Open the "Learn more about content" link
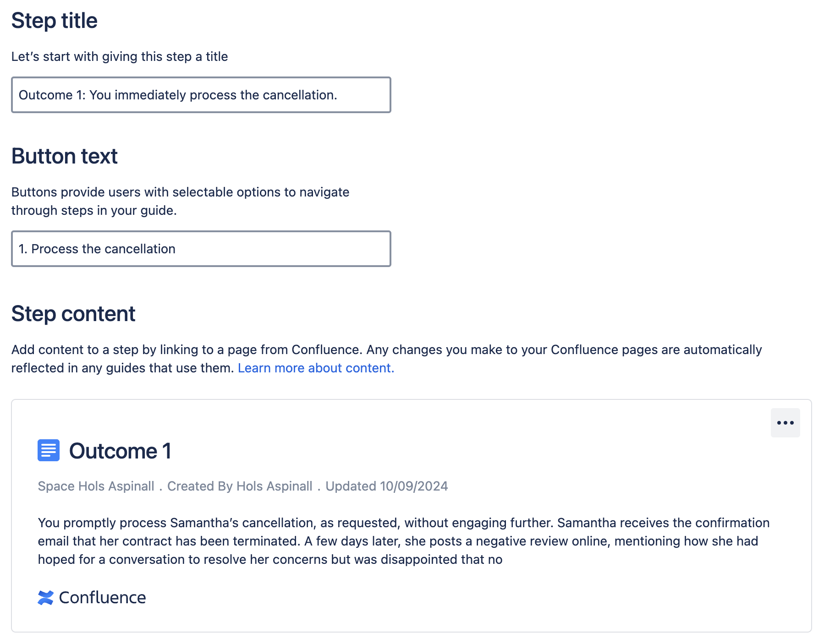824x644 pixels. pos(316,368)
